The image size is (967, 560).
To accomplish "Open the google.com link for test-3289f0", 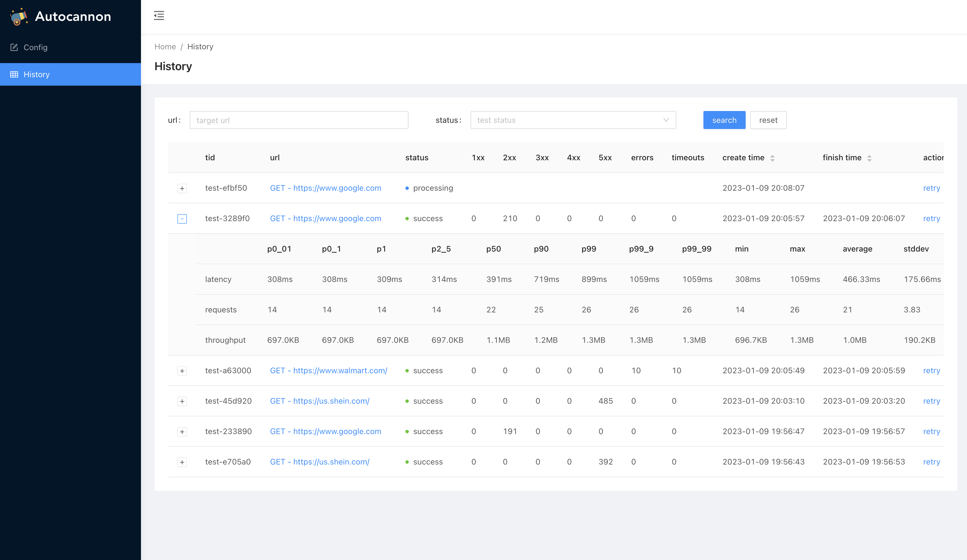I will [x=325, y=218].
